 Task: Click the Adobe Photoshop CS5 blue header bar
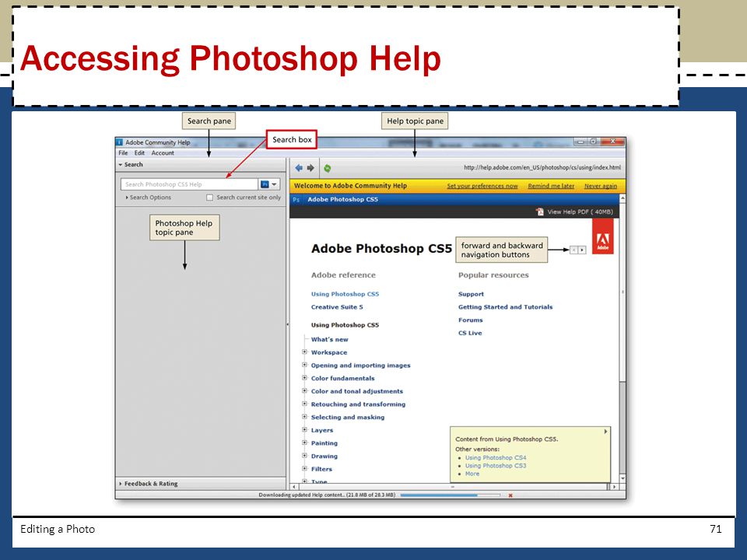pos(454,200)
